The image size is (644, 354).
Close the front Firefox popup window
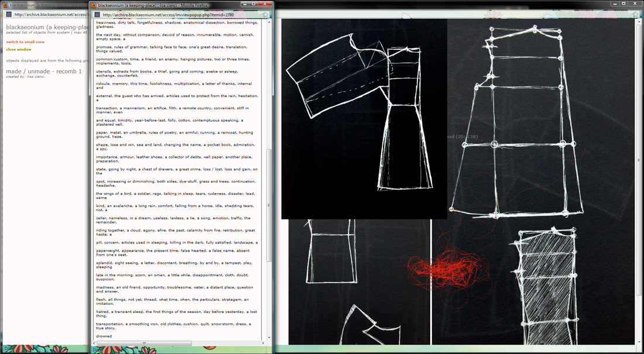(x=265, y=4)
